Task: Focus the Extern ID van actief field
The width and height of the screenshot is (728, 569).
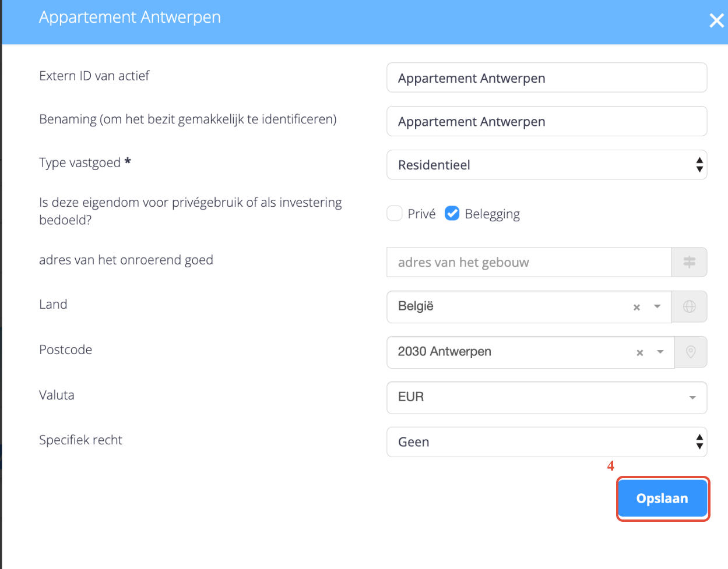Action: 546,78
